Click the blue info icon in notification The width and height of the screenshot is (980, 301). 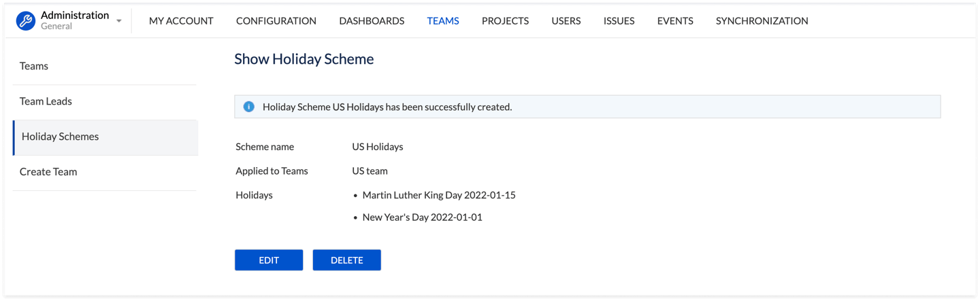(x=249, y=107)
